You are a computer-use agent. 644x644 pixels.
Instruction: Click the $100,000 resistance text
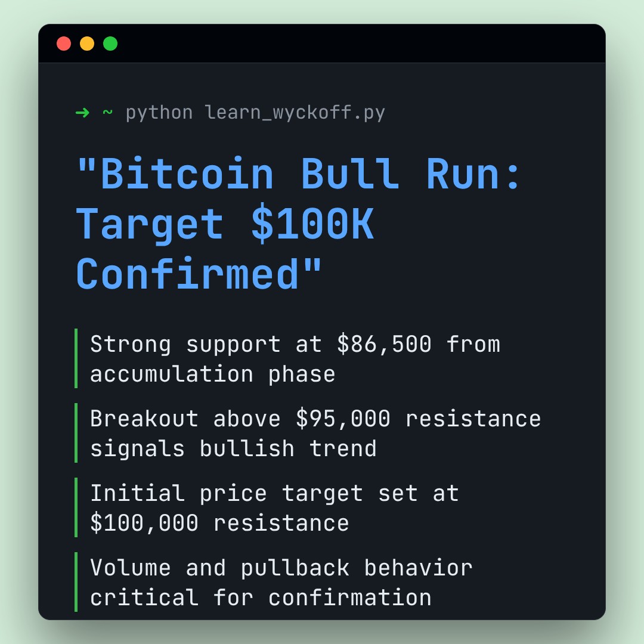[219, 523]
